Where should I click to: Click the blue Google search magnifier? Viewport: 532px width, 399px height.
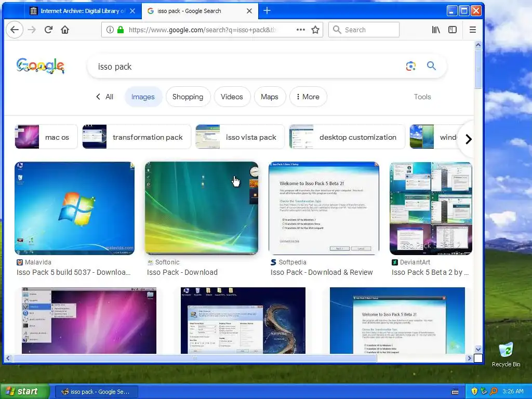point(431,66)
